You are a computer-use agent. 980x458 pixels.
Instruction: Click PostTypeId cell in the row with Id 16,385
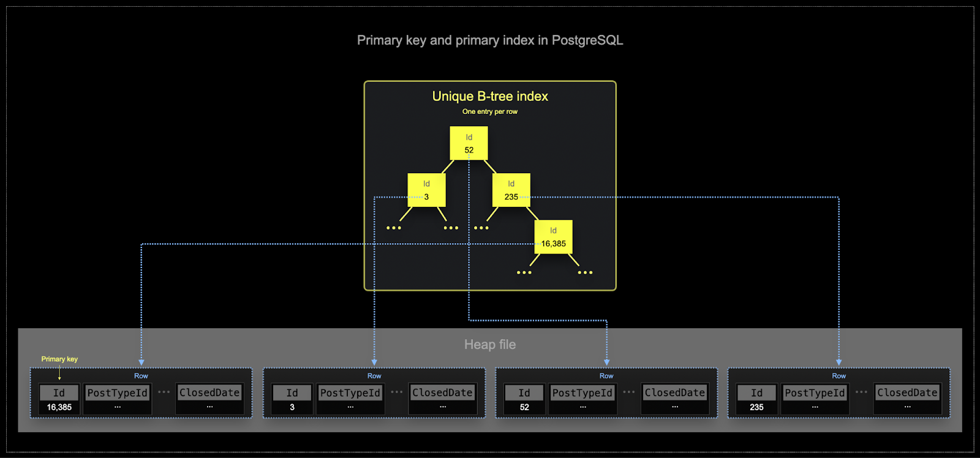(x=118, y=399)
